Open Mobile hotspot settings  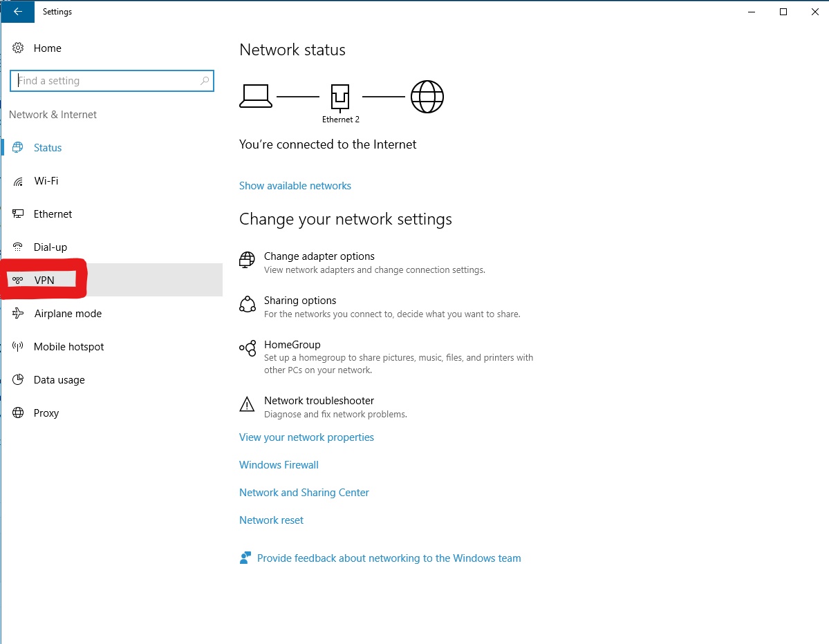[67, 346]
